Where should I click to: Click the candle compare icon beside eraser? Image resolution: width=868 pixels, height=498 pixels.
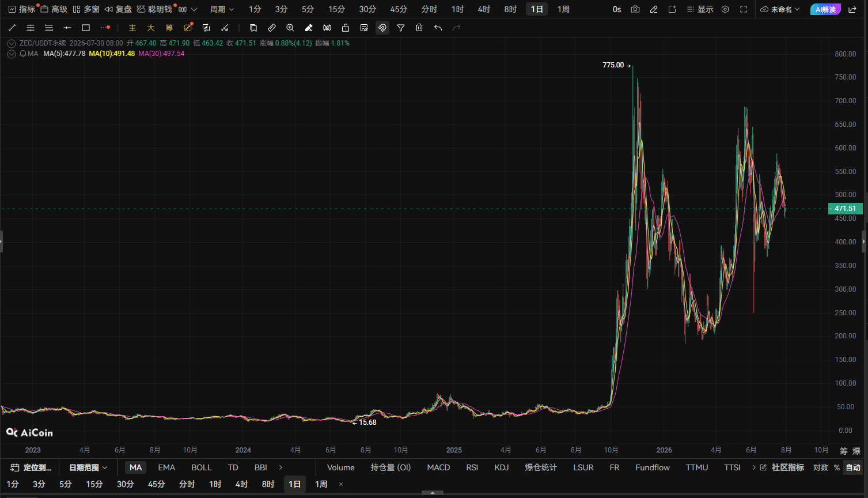point(327,28)
